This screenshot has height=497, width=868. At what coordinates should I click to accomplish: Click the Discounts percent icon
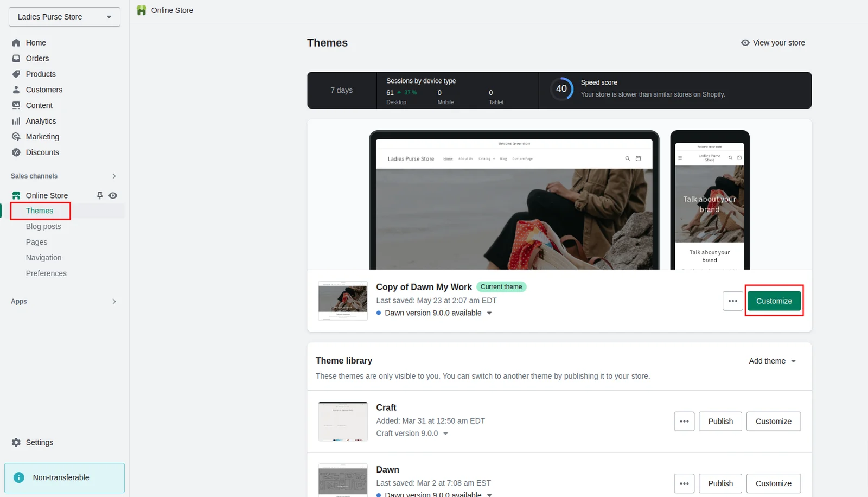(16, 152)
